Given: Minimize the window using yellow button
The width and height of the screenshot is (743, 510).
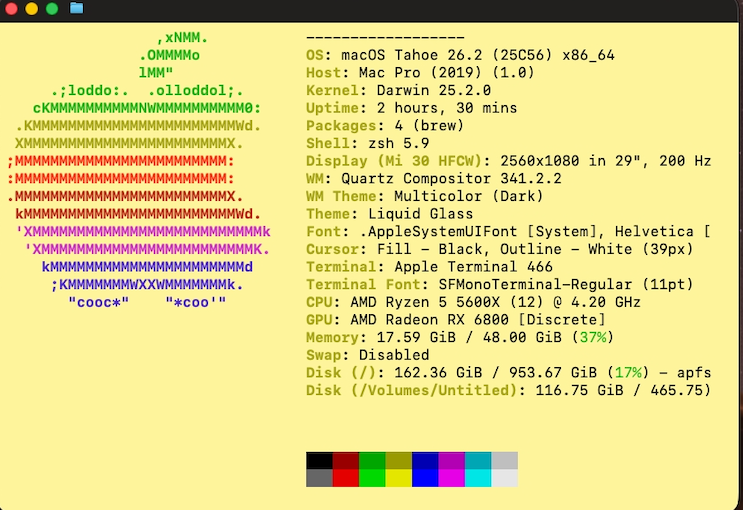Looking at the screenshot, I should [x=31, y=9].
